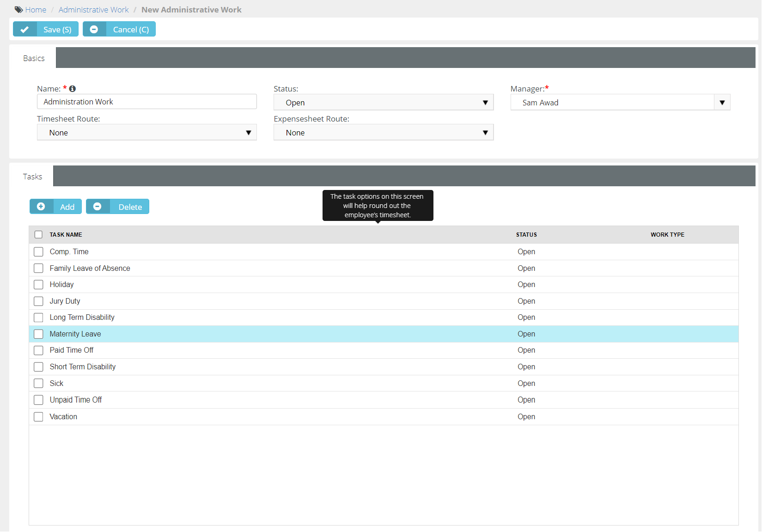The height and width of the screenshot is (532, 762).
Task: Sort by Task Name column header
Action: [x=66, y=235]
